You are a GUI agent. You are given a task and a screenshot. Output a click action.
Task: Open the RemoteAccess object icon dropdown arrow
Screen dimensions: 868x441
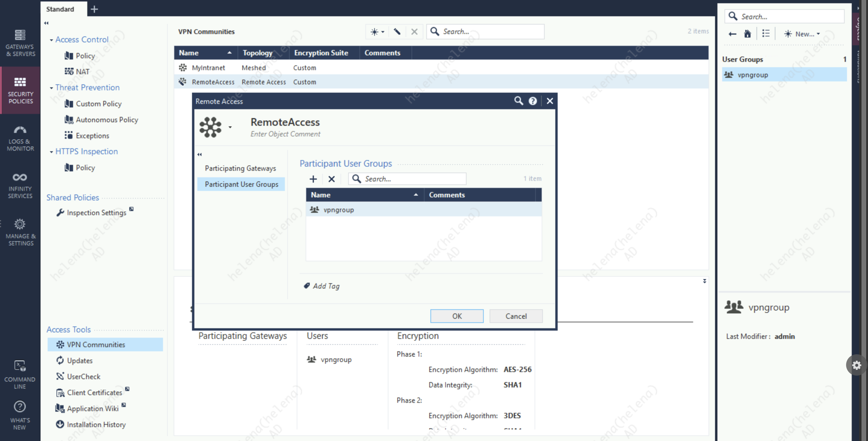(230, 127)
